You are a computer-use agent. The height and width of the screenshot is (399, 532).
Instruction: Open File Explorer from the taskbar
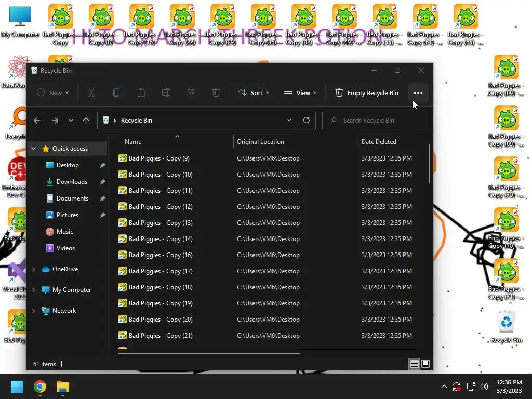point(63,387)
